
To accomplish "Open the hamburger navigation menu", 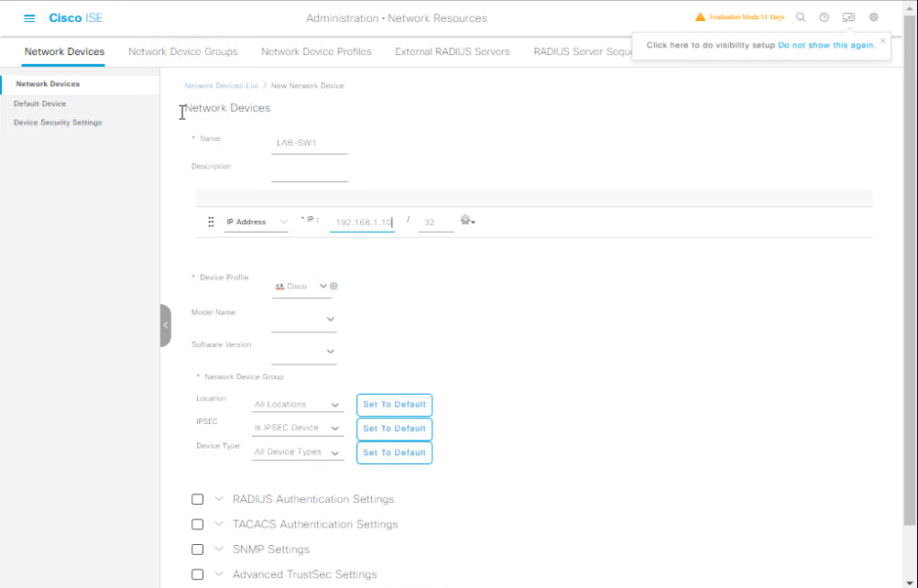I will [x=29, y=18].
